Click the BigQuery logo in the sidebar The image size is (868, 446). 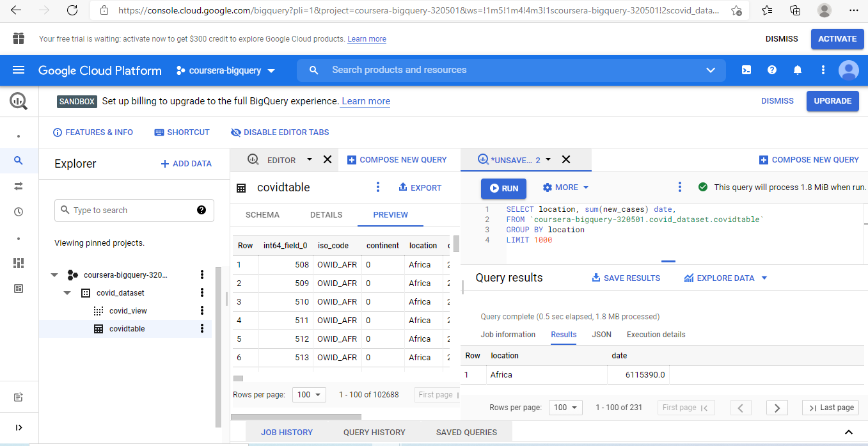tap(18, 100)
